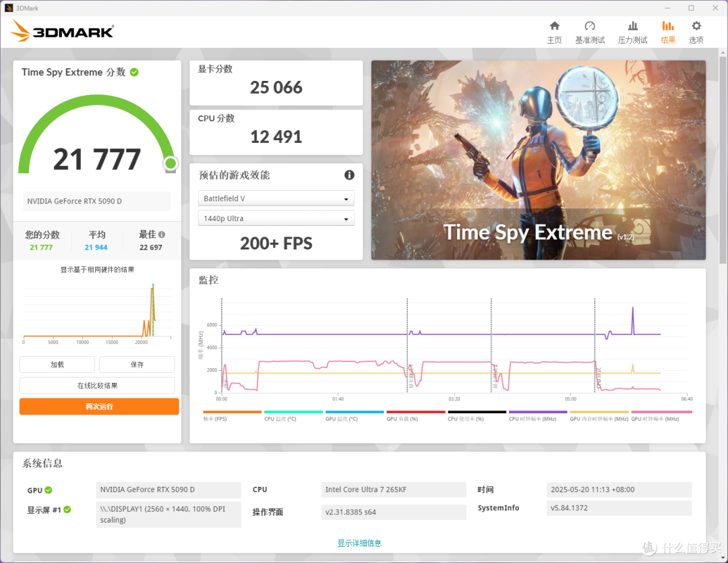Open the Show Details link (显示详细信息)
Screen dimensions: 728x563
359,543
